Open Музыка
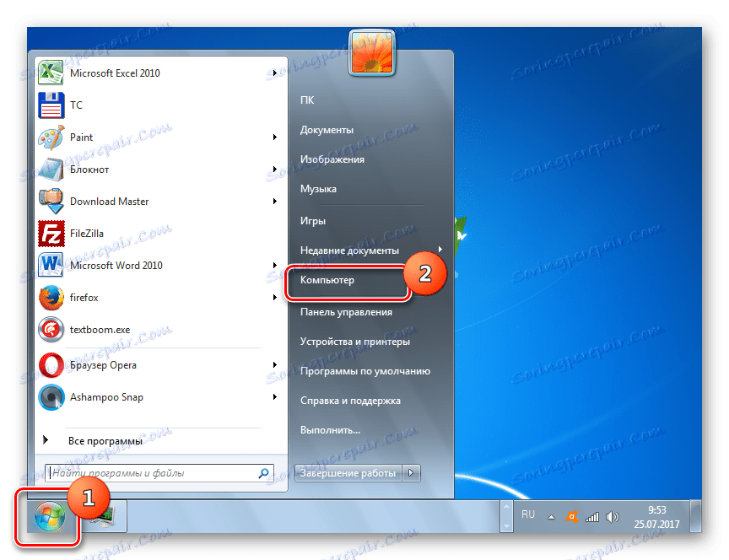729x560 pixels. pos(318,189)
